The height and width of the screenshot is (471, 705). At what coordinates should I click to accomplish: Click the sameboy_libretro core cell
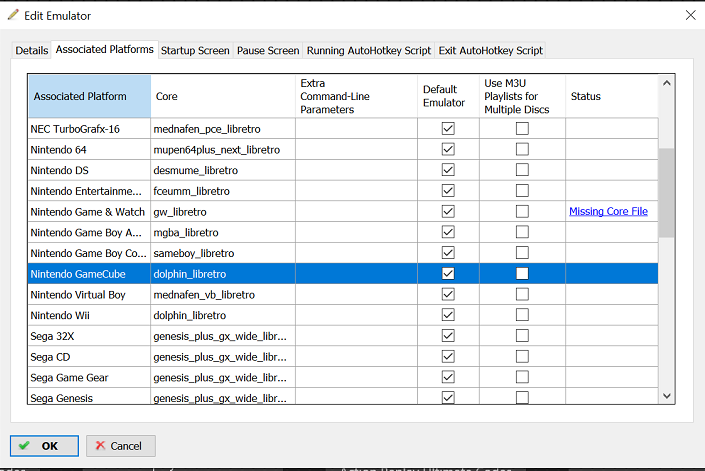coord(223,253)
